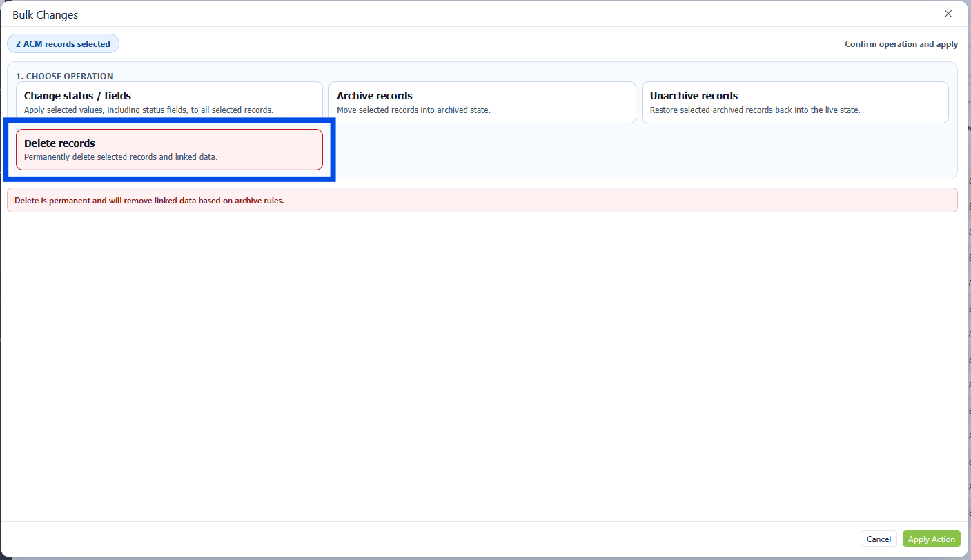971x560 pixels.
Task: Select the Delete records operation card
Action: pos(169,150)
